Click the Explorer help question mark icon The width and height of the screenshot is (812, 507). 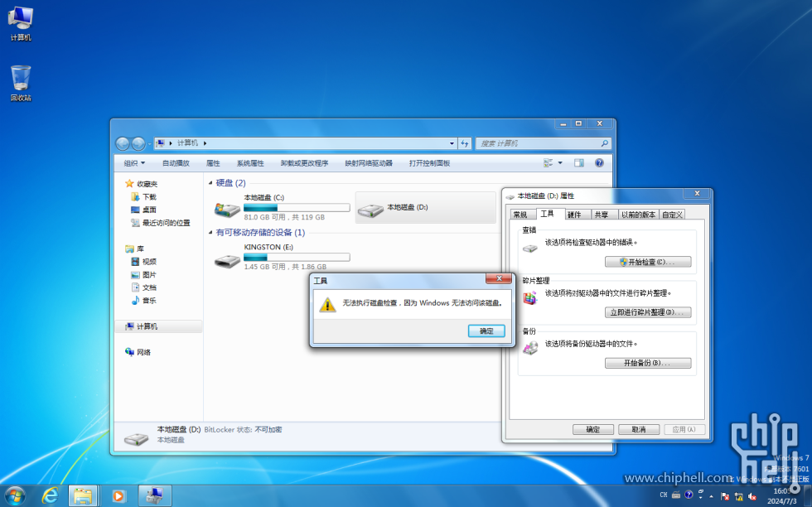click(x=599, y=163)
